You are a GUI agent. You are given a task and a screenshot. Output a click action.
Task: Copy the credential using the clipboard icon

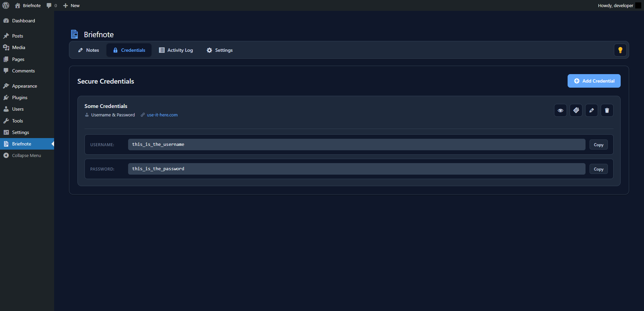click(576, 110)
